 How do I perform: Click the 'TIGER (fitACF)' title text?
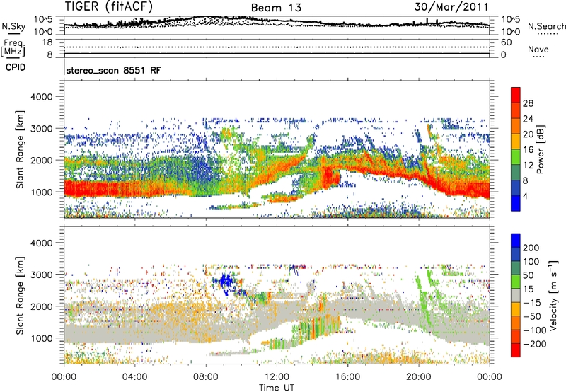point(109,6)
